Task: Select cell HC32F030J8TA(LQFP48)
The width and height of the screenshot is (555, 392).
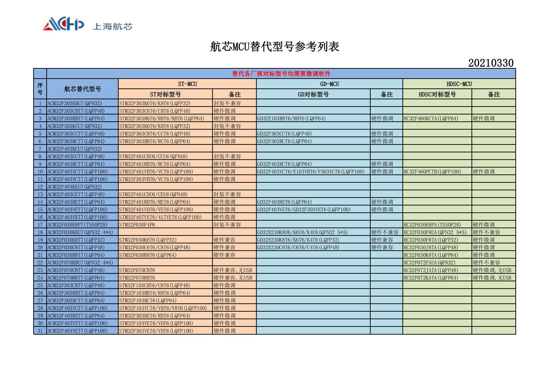Action: (x=437, y=247)
